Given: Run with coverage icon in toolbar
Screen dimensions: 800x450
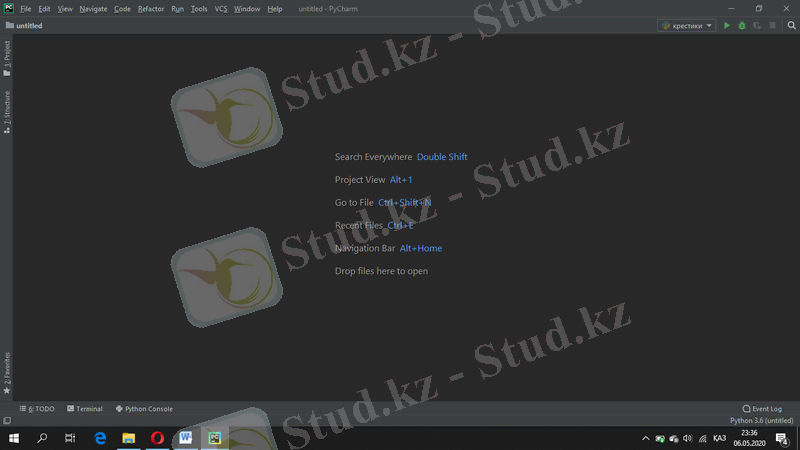Looking at the screenshot, I should pyautogui.click(x=757, y=26).
